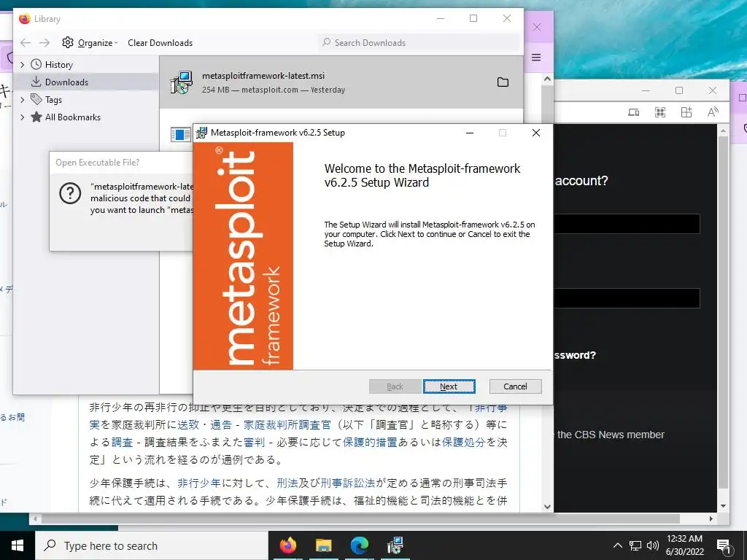
Task: Click the Edge apps grid icon
Action: (x=659, y=112)
